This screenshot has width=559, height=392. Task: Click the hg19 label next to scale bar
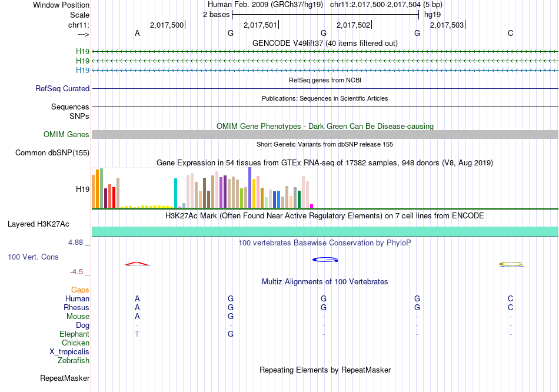coord(432,15)
